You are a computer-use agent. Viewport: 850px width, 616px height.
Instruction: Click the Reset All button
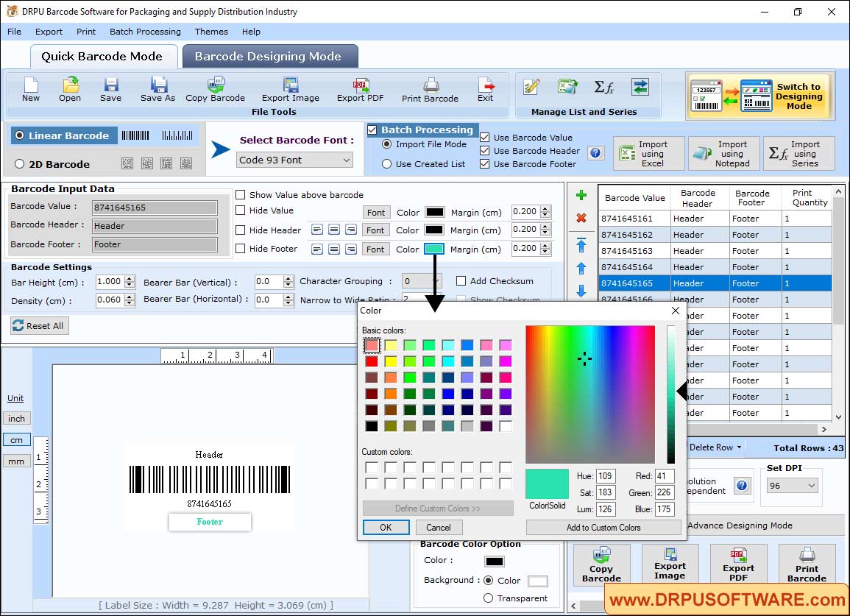pyautogui.click(x=40, y=325)
